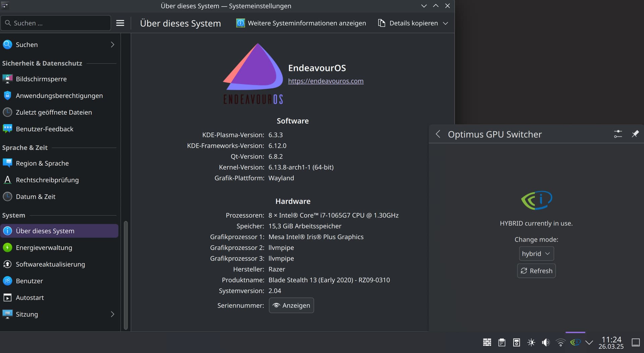
Task: Click KDE-Plasma-Version value 6.3.3
Action: [x=275, y=135]
